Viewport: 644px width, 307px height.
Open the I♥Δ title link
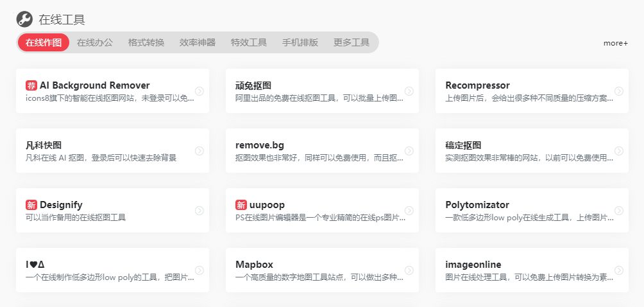coord(35,264)
